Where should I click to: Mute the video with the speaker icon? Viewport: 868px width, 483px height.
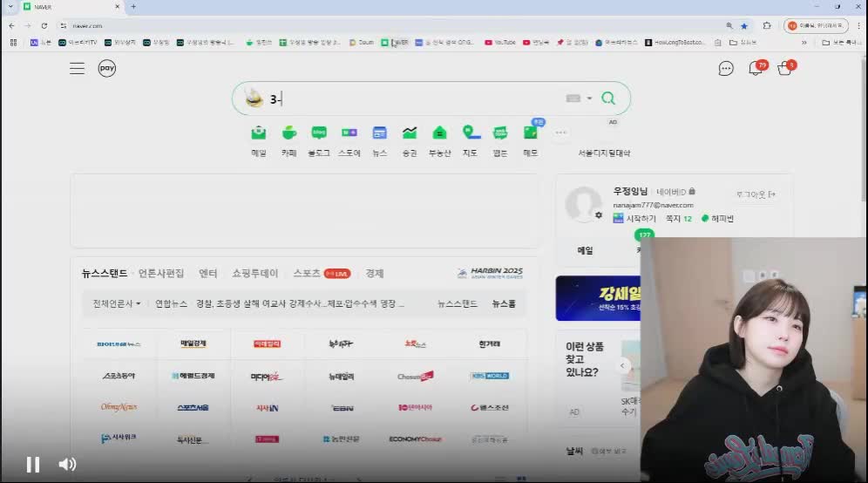67,464
